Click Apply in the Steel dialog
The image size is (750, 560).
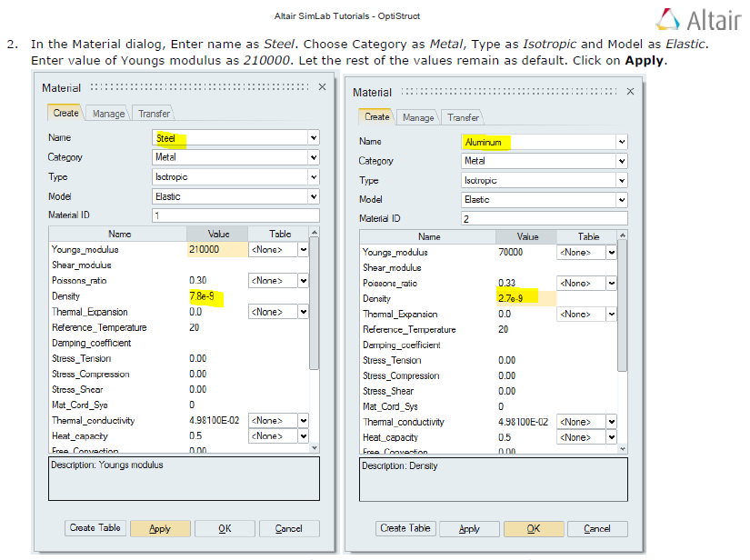(x=160, y=528)
